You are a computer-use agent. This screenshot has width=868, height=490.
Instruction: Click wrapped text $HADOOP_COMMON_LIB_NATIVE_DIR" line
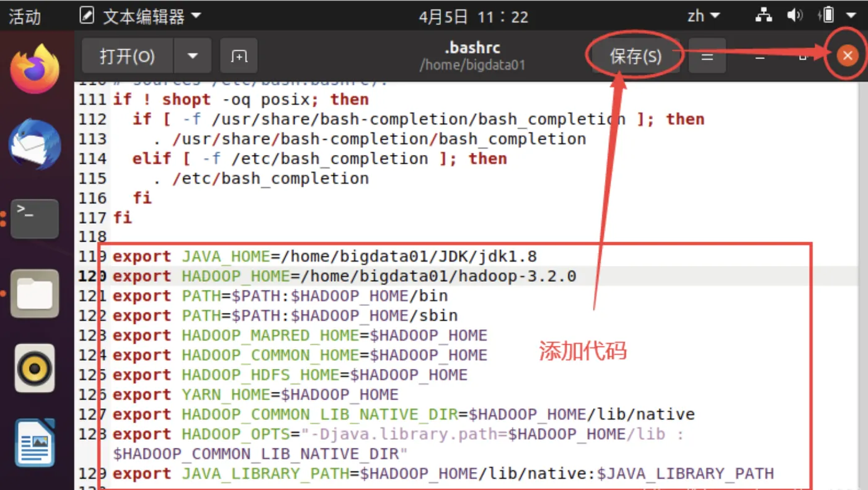(x=260, y=454)
